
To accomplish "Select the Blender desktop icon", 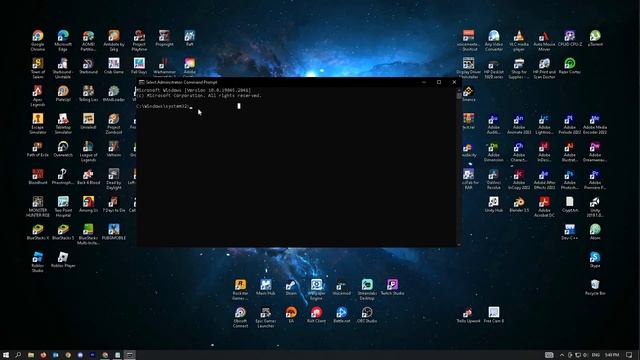I will coord(519,204).
